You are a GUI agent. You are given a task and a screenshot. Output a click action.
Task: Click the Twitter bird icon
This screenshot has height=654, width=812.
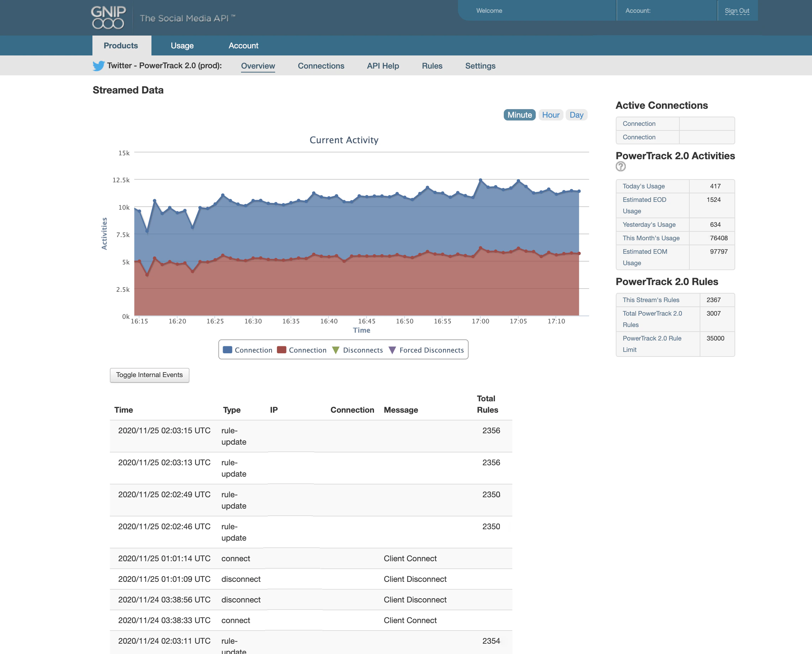point(98,66)
